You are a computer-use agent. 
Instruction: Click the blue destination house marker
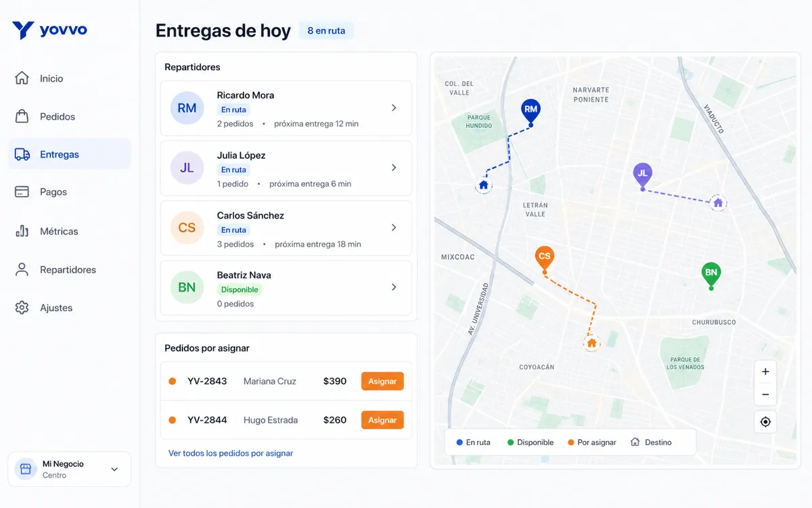click(483, 185)
